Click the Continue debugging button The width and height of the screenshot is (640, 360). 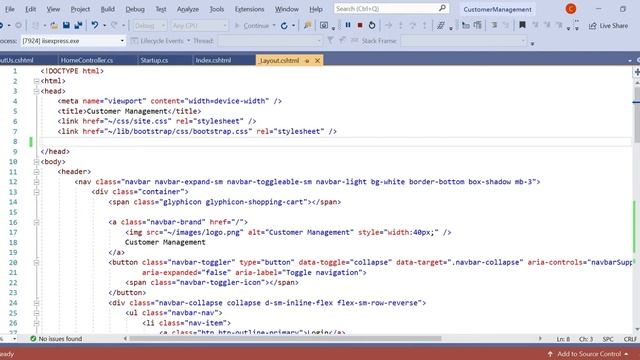click(x=251, y=26)
